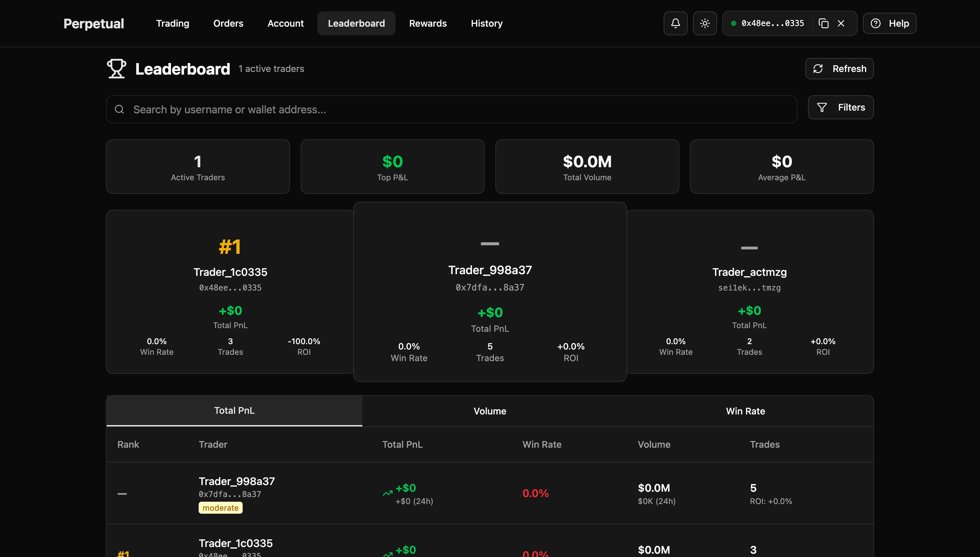
Task: Disconnect wallet using X icon
Action: tap(841, 23)
